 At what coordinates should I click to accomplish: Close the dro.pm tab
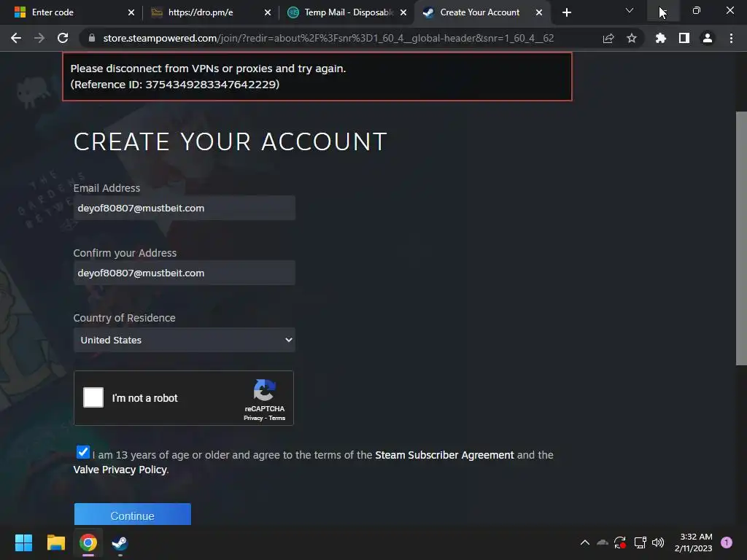click(x=268, y=12)
